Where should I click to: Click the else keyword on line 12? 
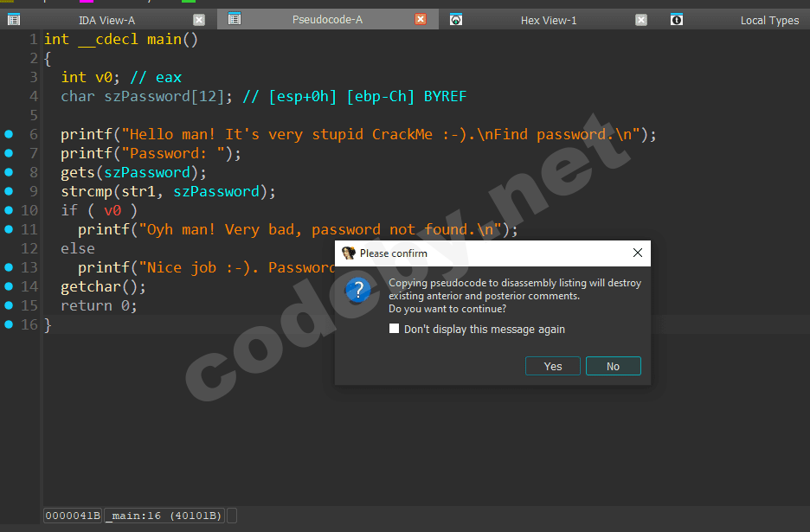tap(78, 248)
